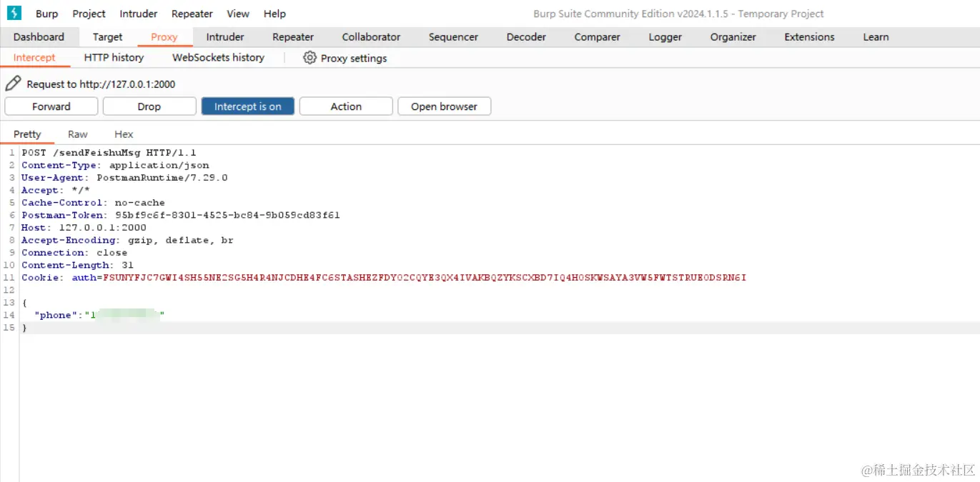This screenshot has height=482, width=980.
Task: Open the Extensions tab
Action: pos(809,37)
